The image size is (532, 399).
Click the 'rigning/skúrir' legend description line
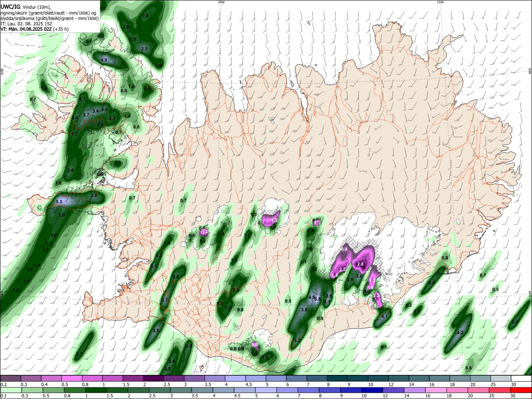pyautogui.click(x=48, y=13)
